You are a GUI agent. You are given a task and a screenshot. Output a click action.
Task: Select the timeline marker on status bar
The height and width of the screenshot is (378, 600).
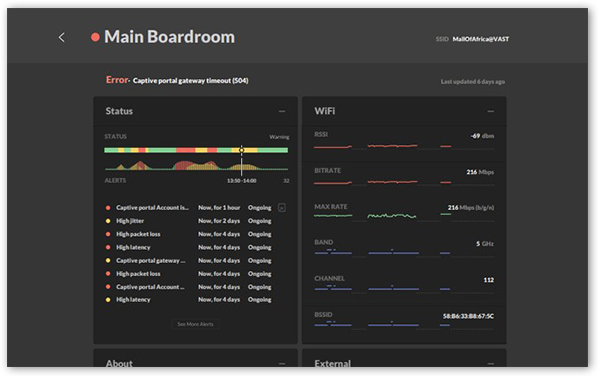[241, 150]
